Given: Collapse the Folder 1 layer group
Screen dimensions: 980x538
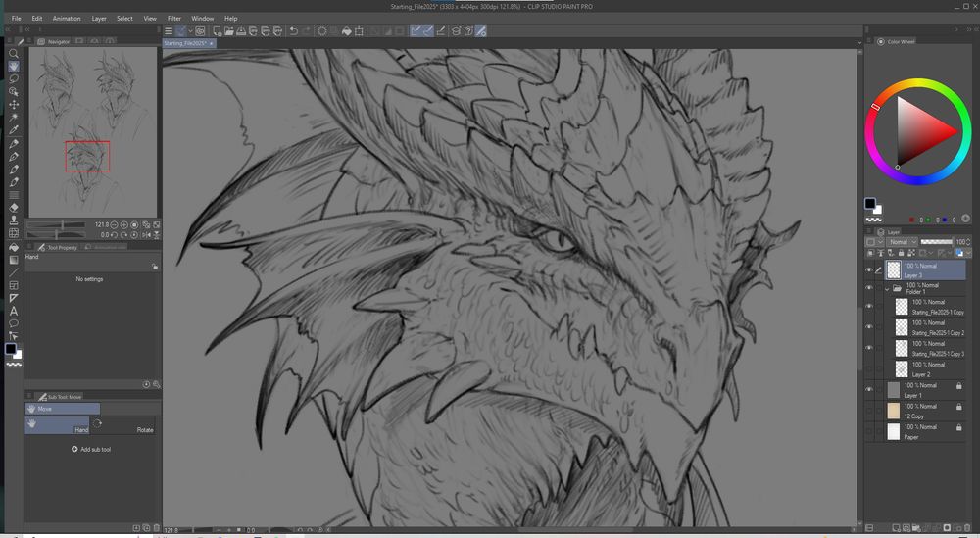Looking at the screenshot, I should 887,289.
